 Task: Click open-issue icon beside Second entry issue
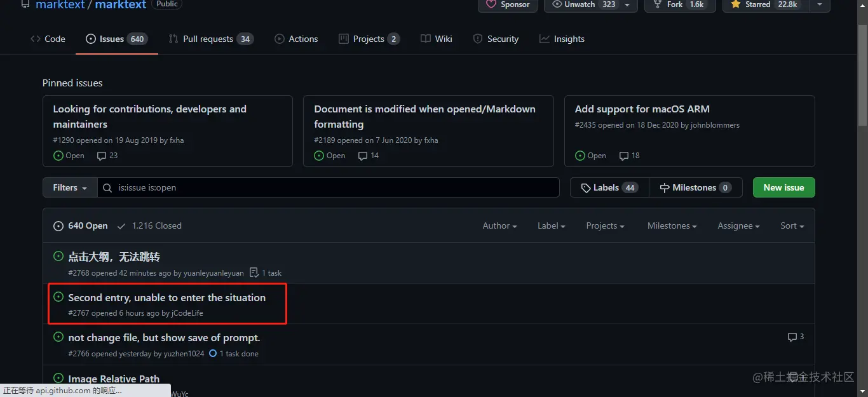click(58, 297)
